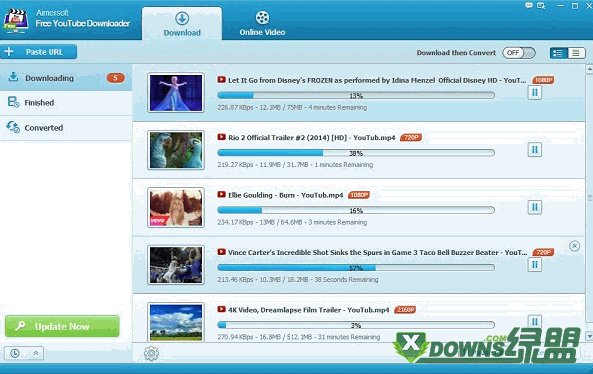The image size is (593, 374).
Task: Click the register key icon in title bar
Action: pyautogui.click(x=541, y=6)
